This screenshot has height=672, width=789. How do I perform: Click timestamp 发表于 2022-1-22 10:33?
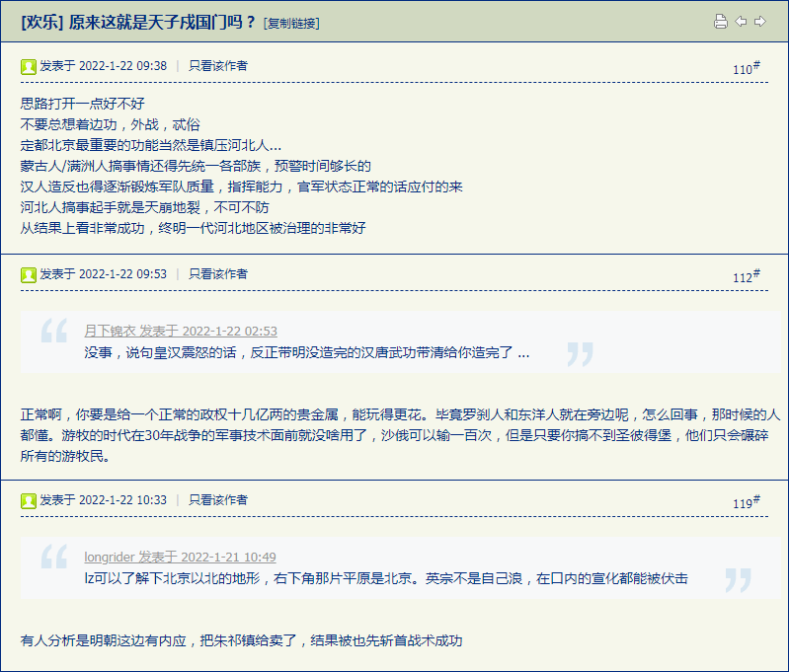[x=103, y=500]
